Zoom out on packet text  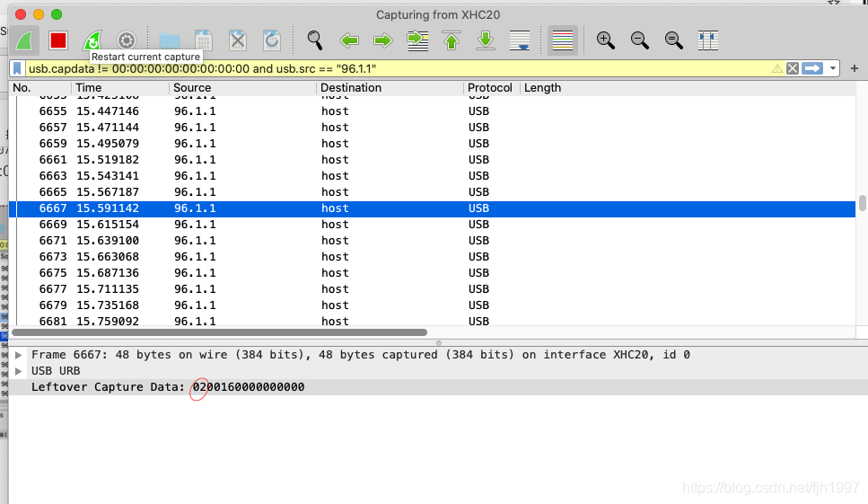point(640,40)
